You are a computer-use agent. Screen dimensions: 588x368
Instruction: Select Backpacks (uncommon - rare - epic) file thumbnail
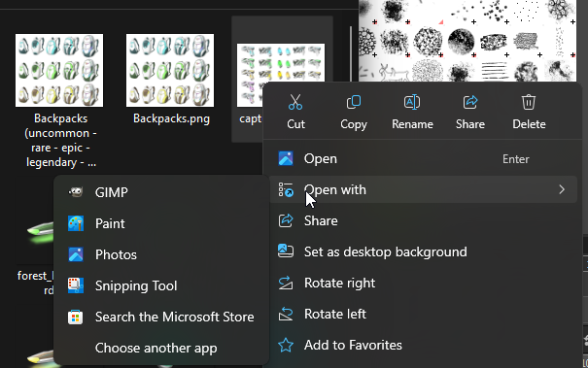coord(59,71)
